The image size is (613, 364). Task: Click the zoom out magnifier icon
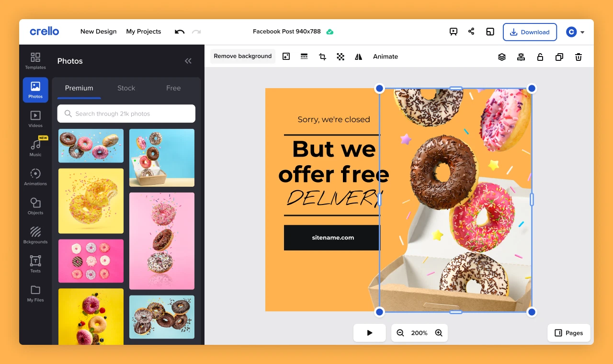tap(400, 333)
